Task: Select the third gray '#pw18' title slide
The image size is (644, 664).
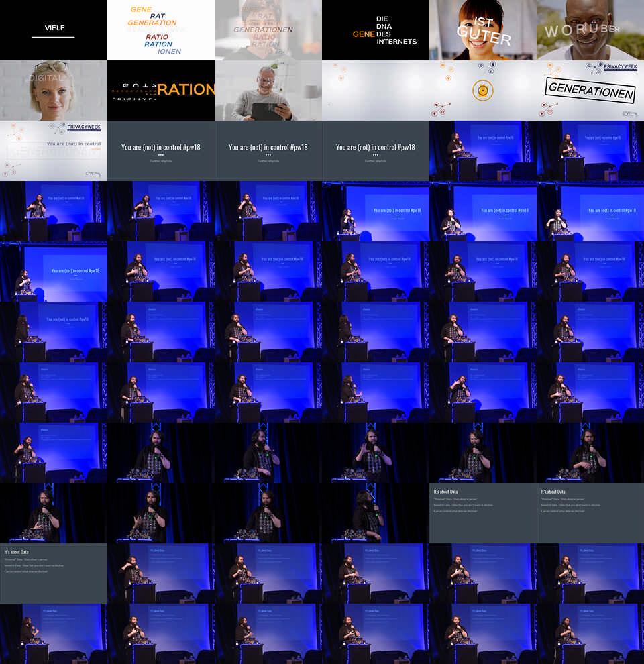Action: 376,151
